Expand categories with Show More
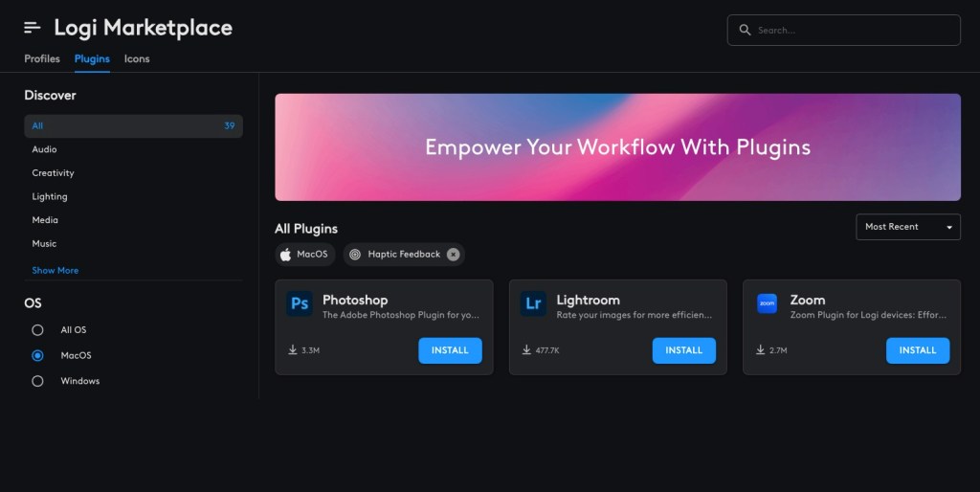The image size is (980, 492). pos(55,271)
